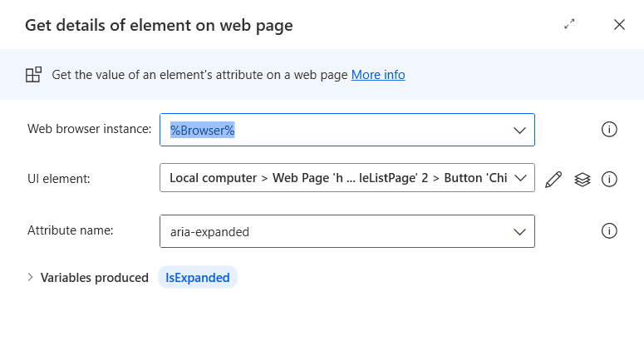Expand the UI element dropdown arrow
644x356 pixels.
(x=520, y=178)
